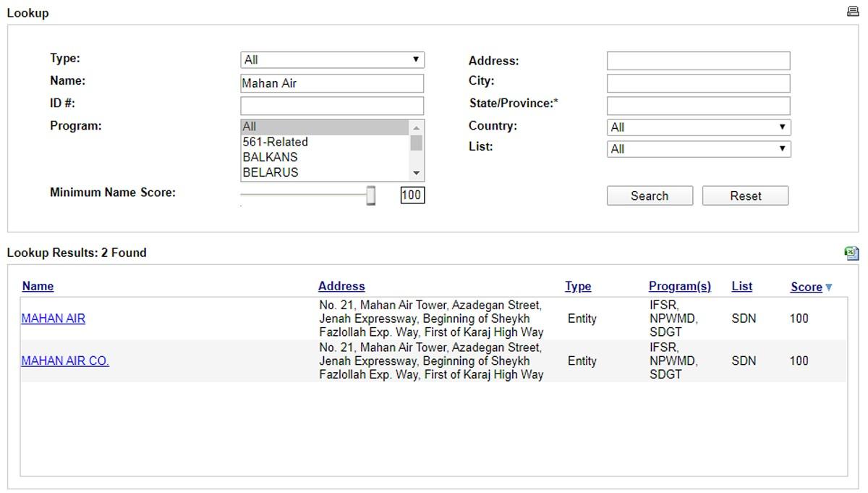Select 561-Related program option
The image size is (868, 493).
(325, 142)
